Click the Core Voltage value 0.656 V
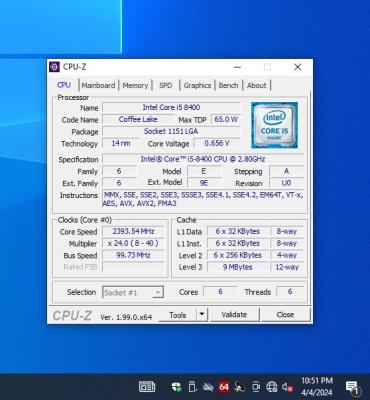 coord(217,143)
